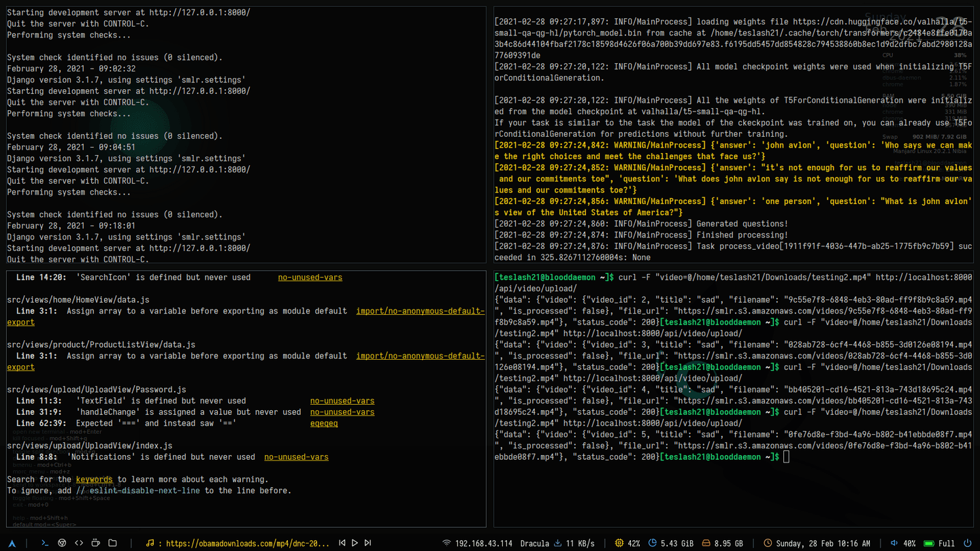This screenshot has height=551, width=980.
Task: Click the 5.43 GiB memory value
Action: [x=677, y=544]
